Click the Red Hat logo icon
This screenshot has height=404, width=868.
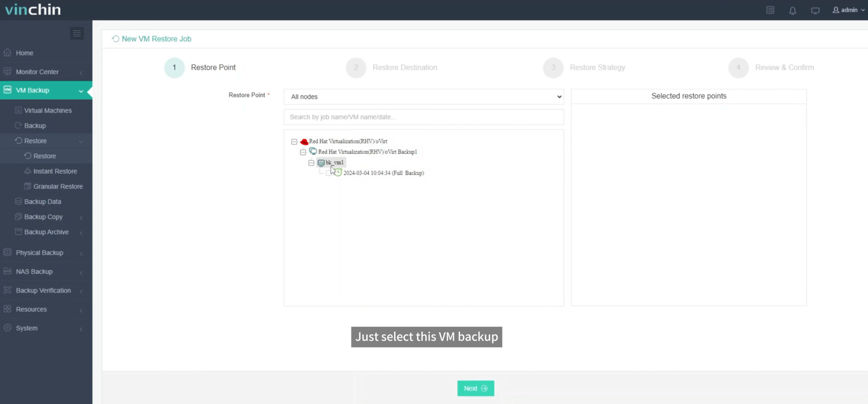(x=304, y=141)
